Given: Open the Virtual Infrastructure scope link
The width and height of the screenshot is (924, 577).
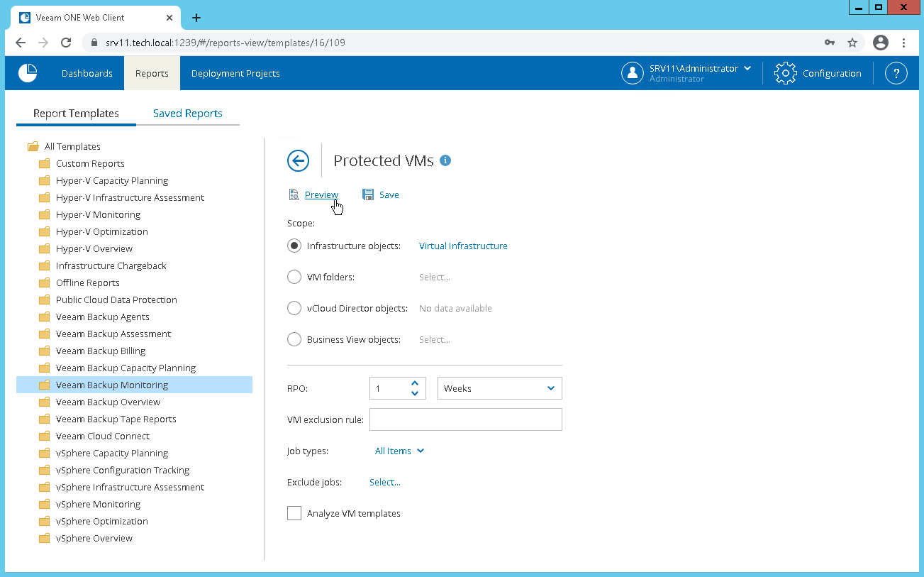Looking at the screenshot, I should pyautogui.click(x=463, y=246).
